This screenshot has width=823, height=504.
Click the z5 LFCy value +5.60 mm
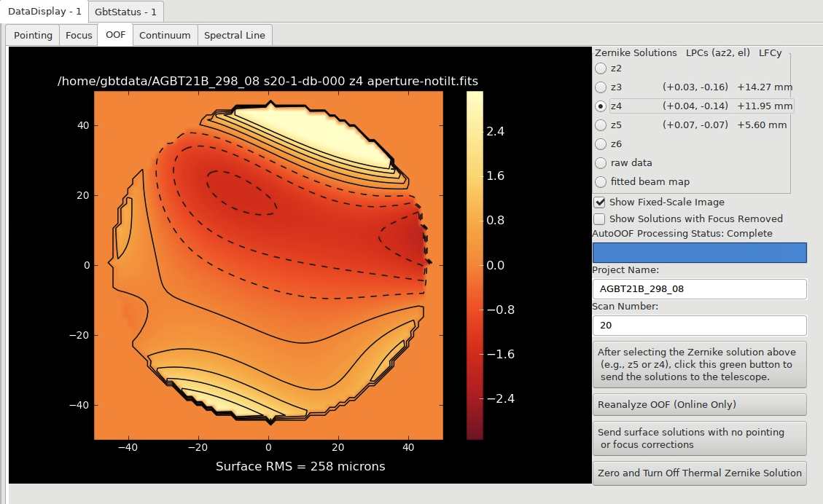coord(762,125)
